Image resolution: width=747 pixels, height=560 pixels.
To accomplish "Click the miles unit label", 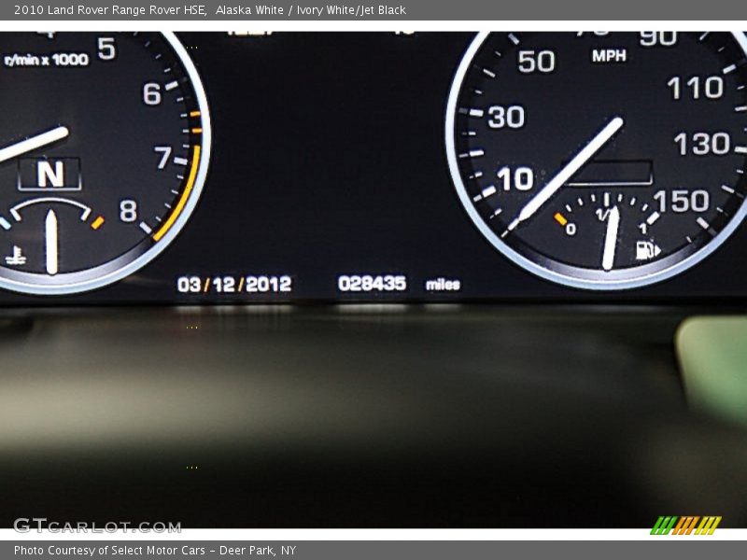I will 443,285.
